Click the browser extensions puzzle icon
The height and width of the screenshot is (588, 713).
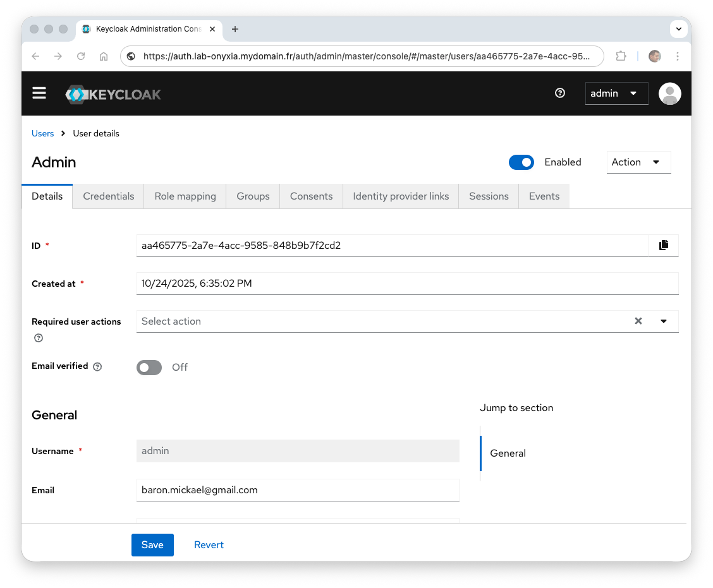pyautogui.click(x=621, y=56)
